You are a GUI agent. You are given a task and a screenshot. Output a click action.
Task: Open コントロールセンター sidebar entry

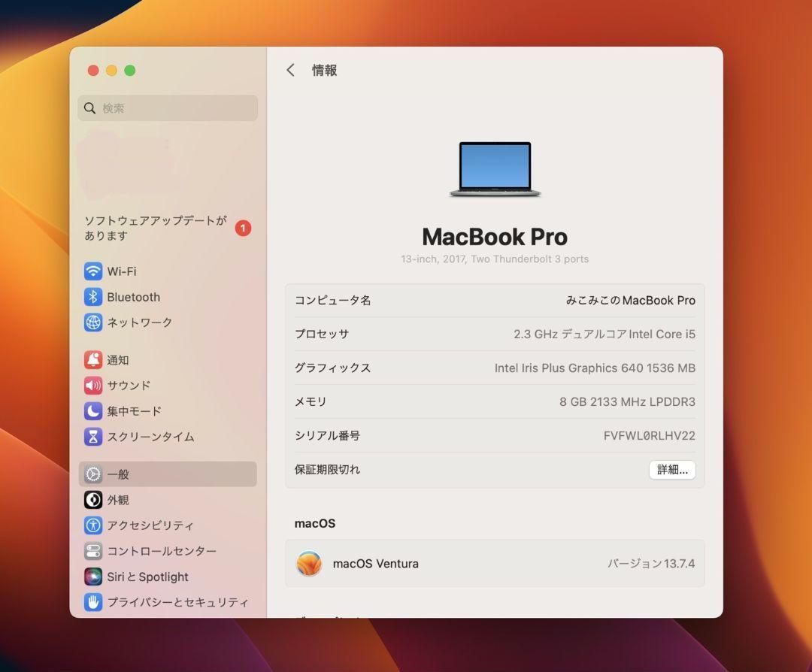(168, 552)
